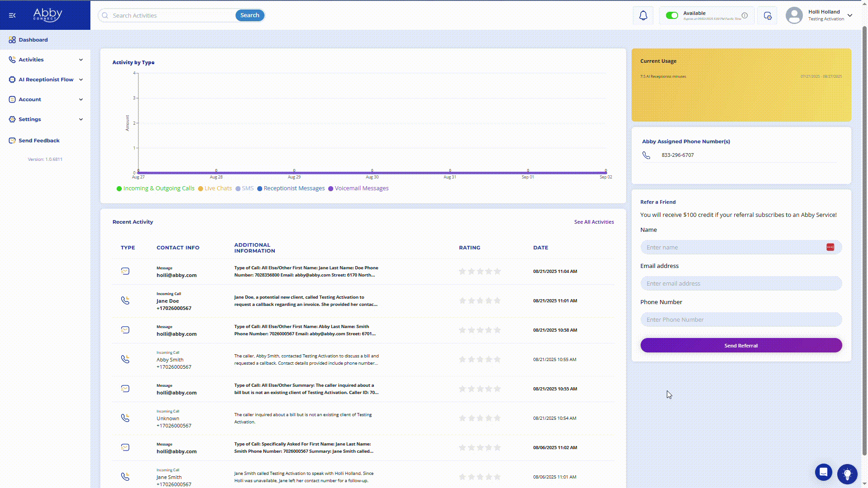Image resolution: width=868 pixels, height=488 pixels.
Task: Toggle the Available status switch
Action: (672, 15)
